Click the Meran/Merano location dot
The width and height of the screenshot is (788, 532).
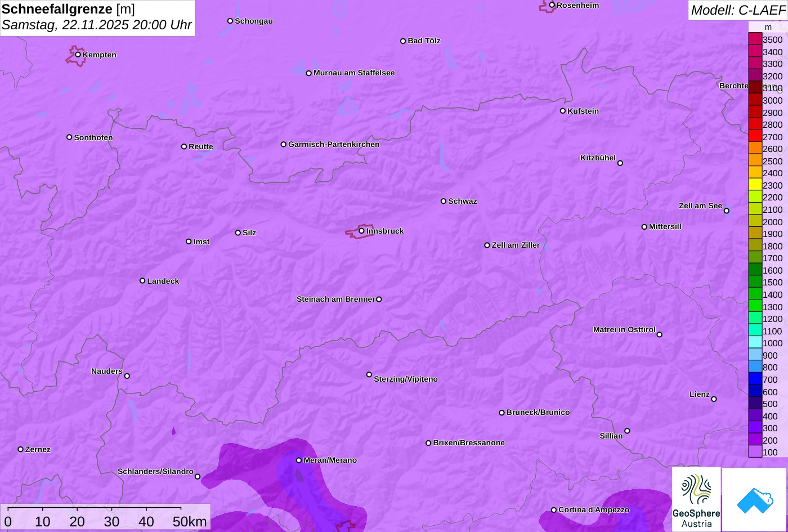(299, 460)
